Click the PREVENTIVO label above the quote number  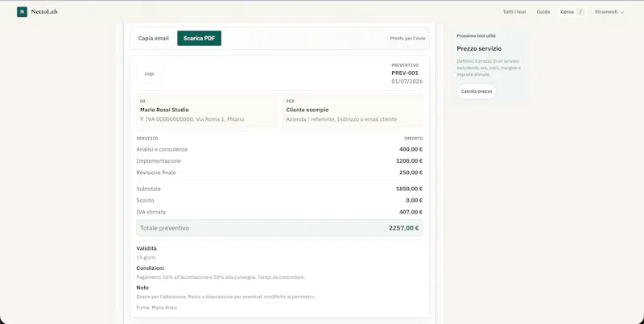(405, 65)
